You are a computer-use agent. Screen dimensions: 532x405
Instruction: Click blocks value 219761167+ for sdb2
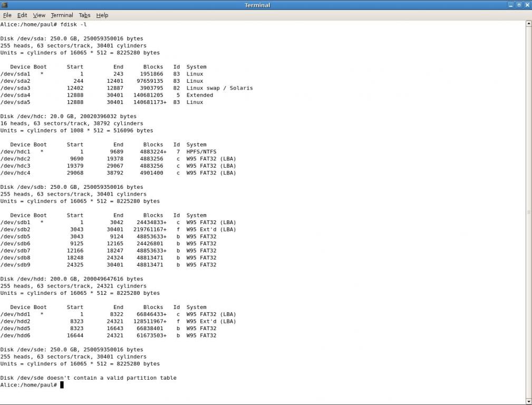tap(150, 229)
